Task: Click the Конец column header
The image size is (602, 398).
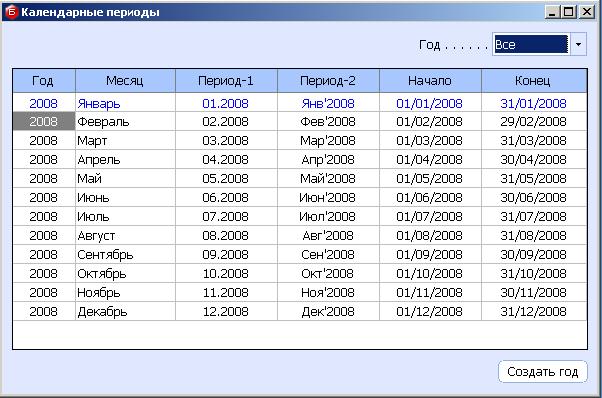Action: coord(534,81)
